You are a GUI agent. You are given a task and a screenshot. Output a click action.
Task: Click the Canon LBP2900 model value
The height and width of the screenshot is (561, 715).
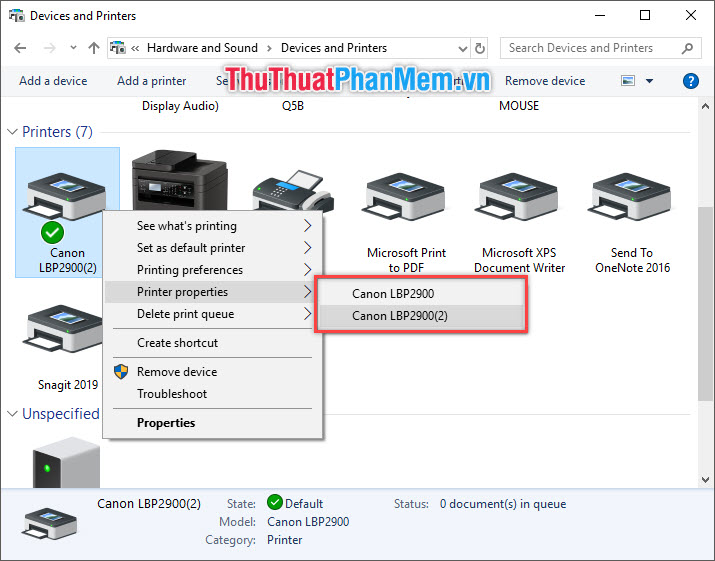(308, 522)
